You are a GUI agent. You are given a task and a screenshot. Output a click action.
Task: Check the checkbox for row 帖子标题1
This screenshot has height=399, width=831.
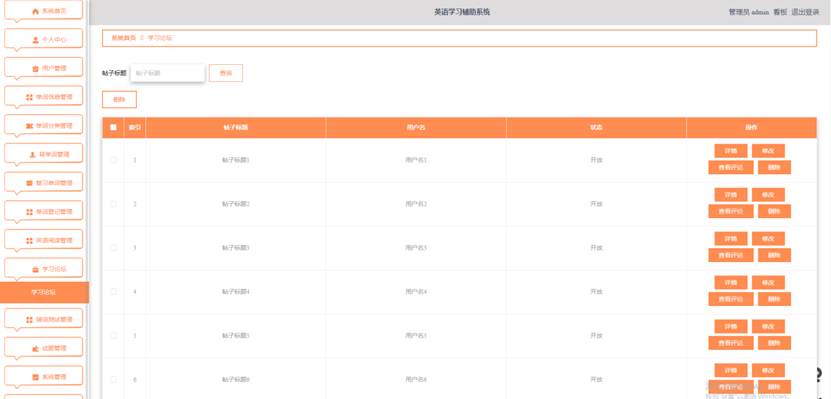click(x=113, y=159)
